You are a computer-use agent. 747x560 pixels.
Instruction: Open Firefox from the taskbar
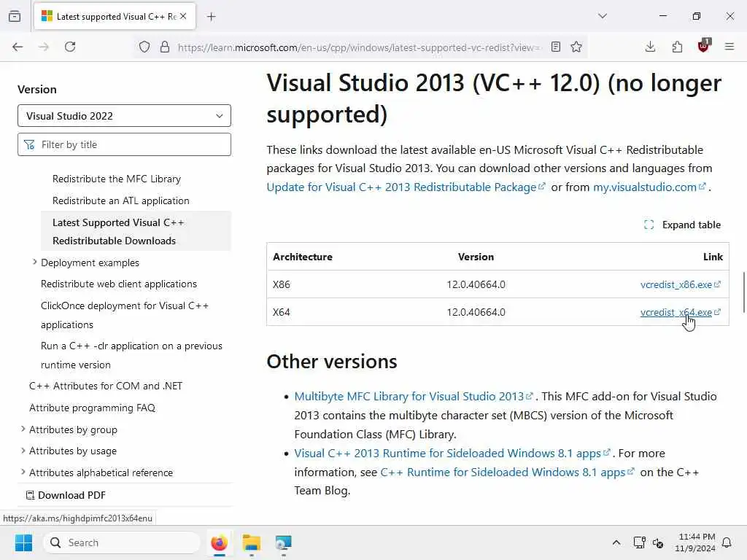(x=219, y=542)
